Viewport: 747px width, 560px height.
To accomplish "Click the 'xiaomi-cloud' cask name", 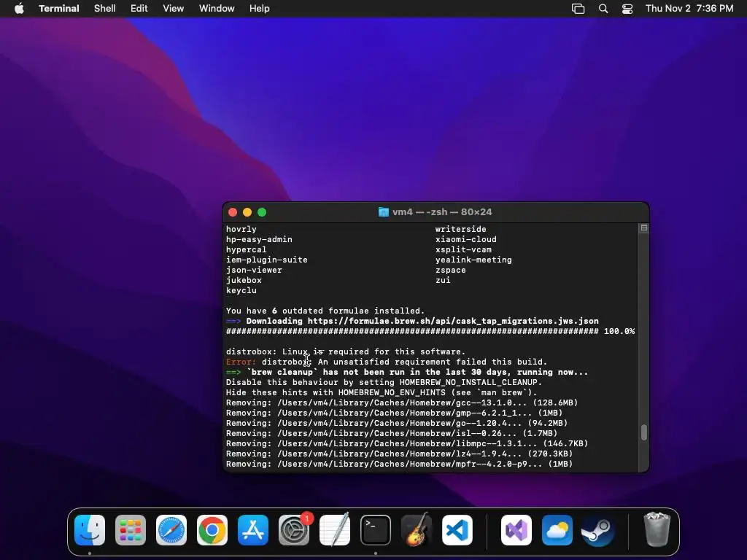I will pos(466,239).
